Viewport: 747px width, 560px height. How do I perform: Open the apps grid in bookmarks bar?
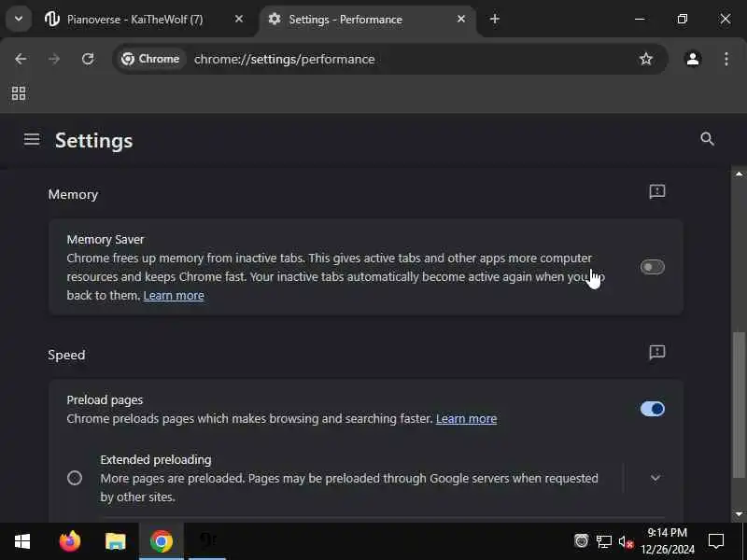tap(19, 93)
